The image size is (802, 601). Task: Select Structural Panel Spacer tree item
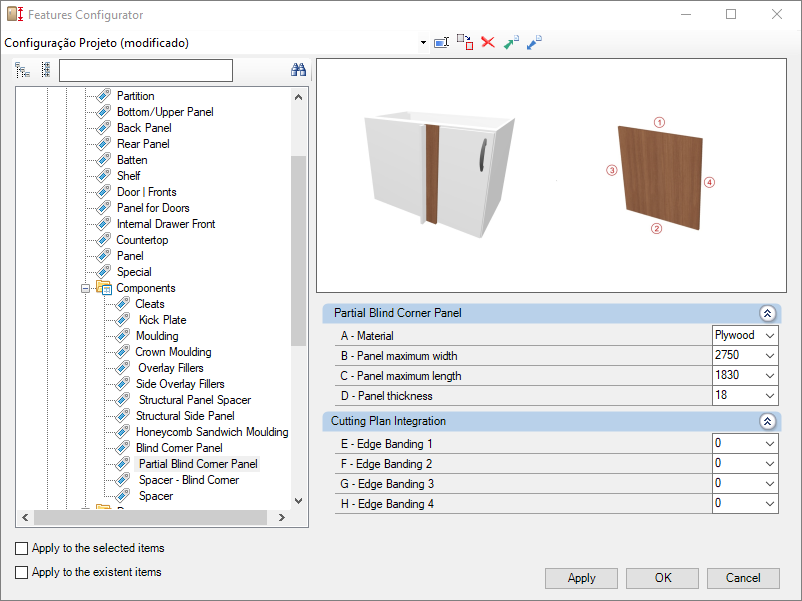(195, 400)
